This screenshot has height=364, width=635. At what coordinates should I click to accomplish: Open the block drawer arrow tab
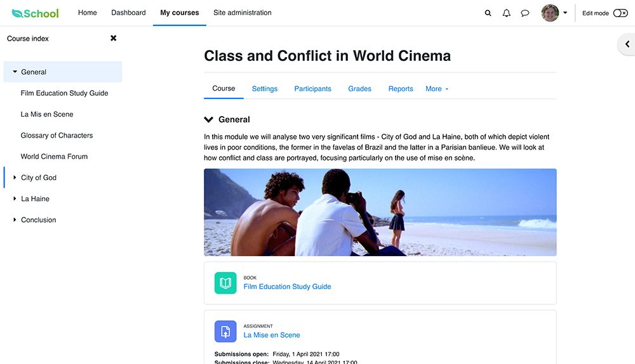pyautogui.click(x=627, y=44)
